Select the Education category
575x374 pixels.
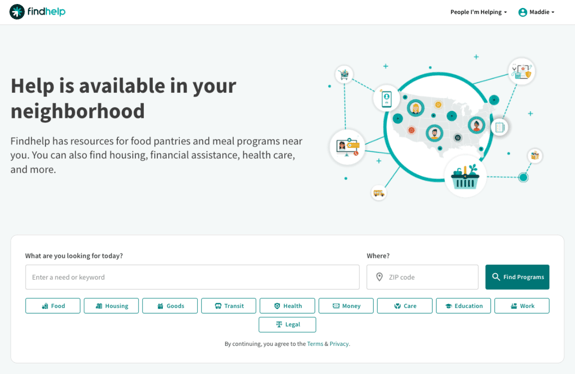[x=464, y=306]
